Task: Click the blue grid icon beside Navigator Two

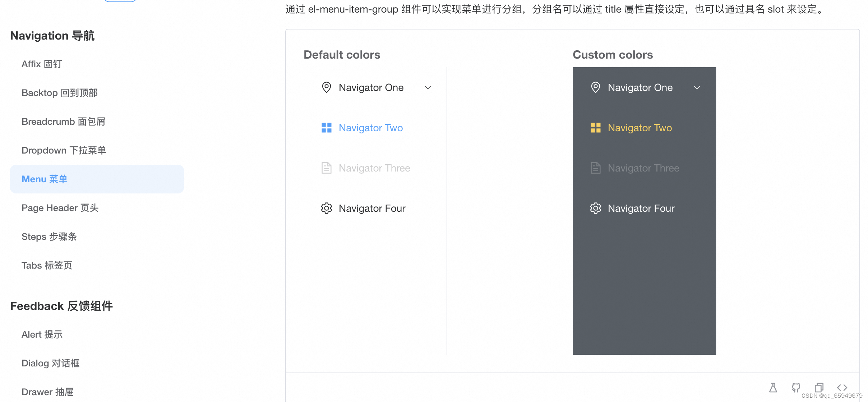Action: click(x=326, y=128)
